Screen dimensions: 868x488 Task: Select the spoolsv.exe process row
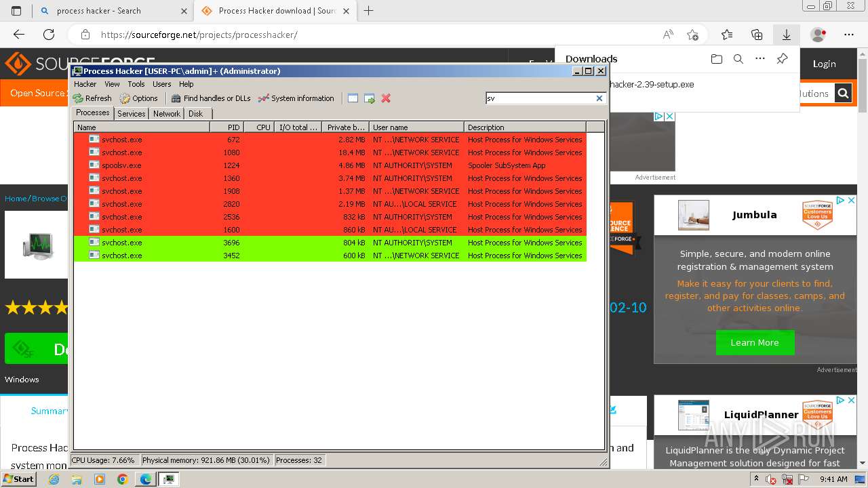pos(330,165)
